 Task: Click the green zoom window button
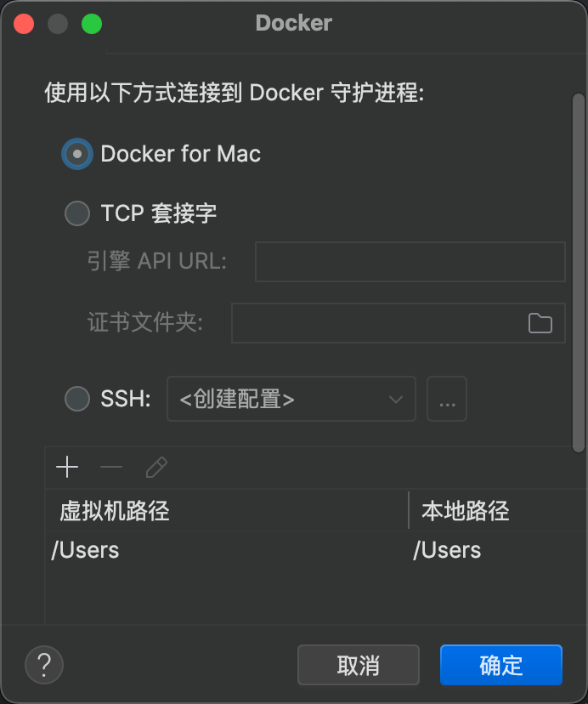tap(91, 24)
